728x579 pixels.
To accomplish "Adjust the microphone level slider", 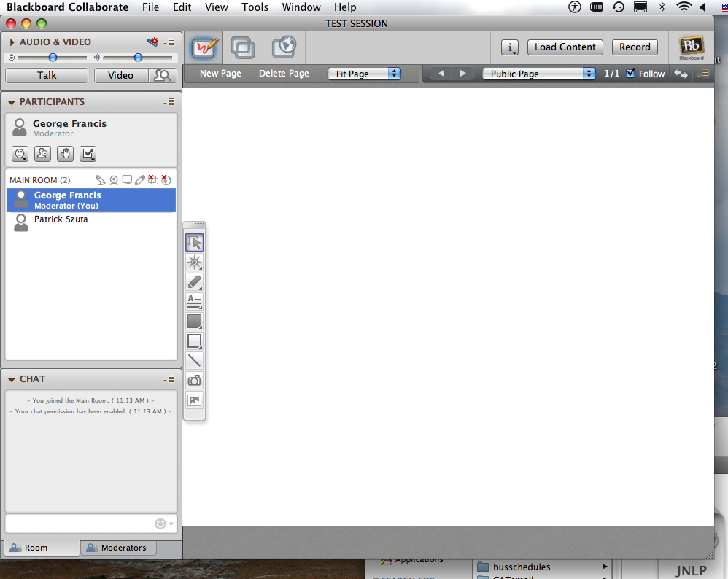I will [53, 57].
